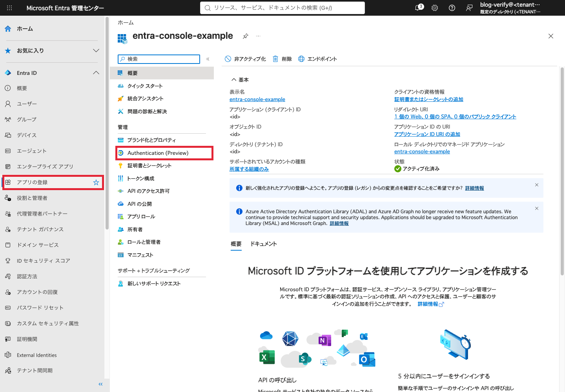Open the more options ellipsis beside title

click(x=258, y=36)
